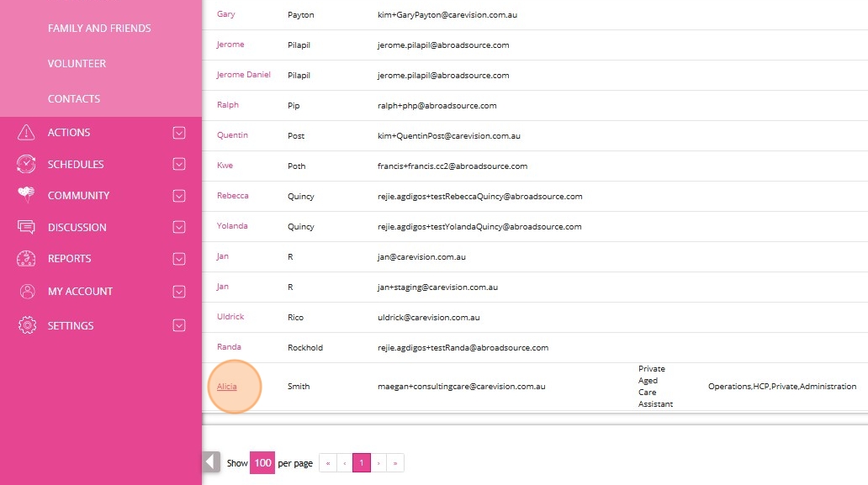This screenshot has width=868, height=485.
Task: Open Quentin Post's profile link
Action: (232, 135)
